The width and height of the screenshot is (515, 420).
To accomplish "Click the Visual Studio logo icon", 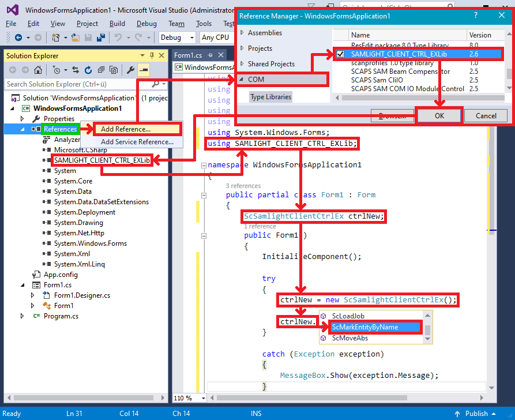I will coord(13,10).
